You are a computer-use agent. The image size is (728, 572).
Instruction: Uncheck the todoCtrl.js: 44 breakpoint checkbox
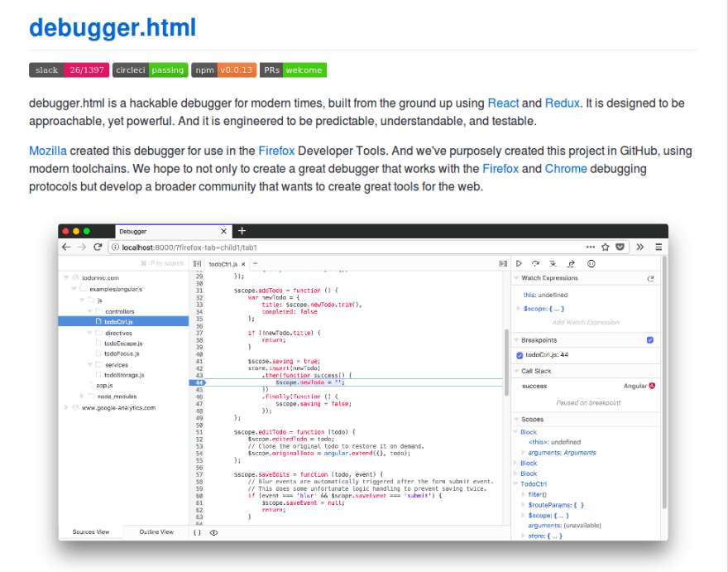[x=520, y=355]
